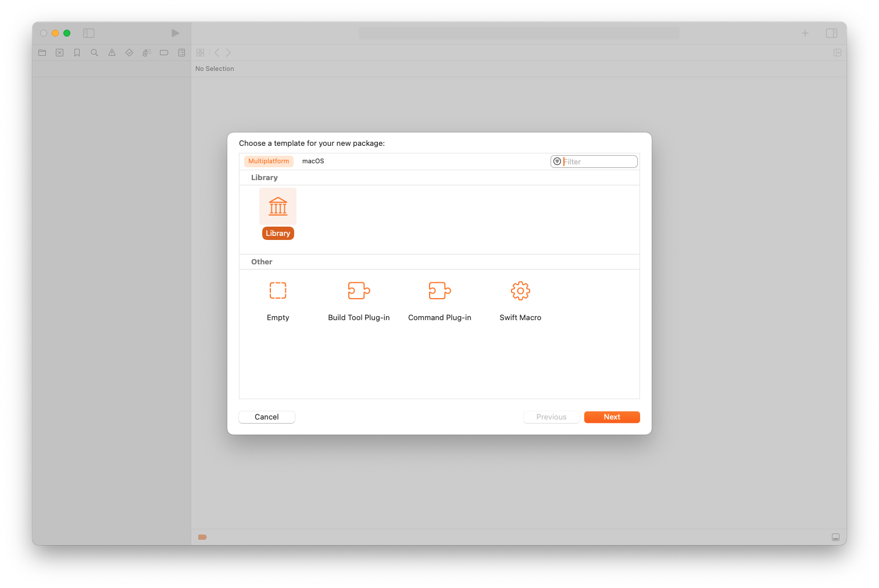
Task: Open the Report navigator list icon
Action: click(181, 52)
